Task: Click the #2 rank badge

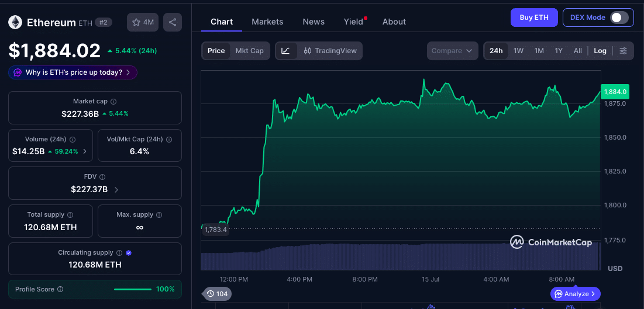Action: tap(104, 22)
